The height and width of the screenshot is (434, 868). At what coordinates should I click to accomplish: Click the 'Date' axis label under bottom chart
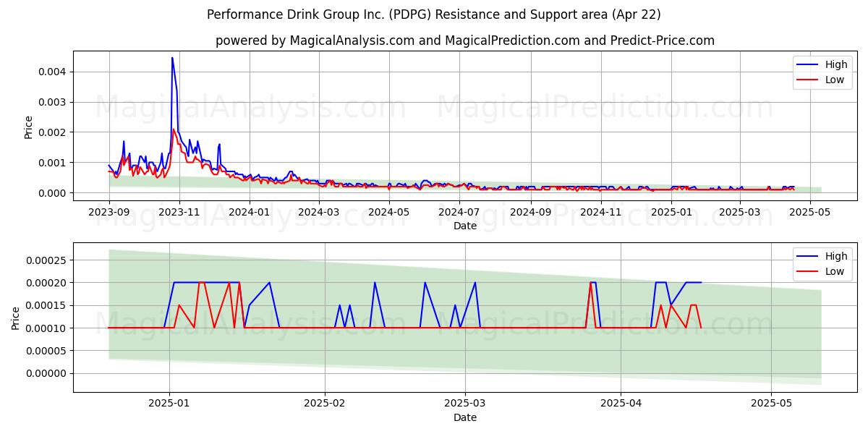click(x=465, y=417)
